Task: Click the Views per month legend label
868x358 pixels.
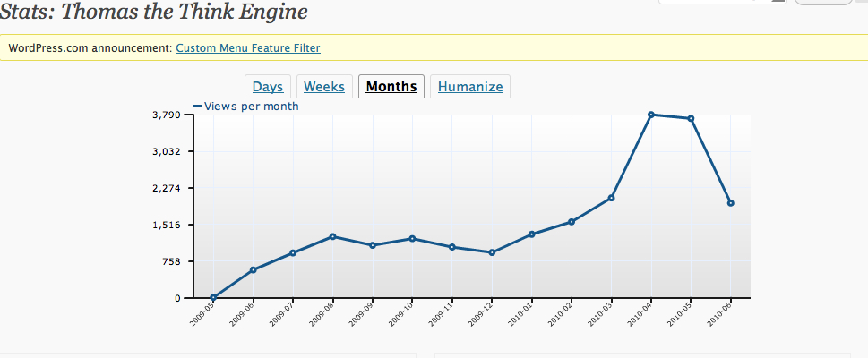Action: [251, 107]
